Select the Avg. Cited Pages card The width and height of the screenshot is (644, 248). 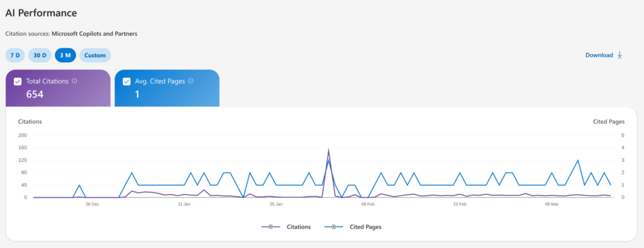pyautogui.click(x=167, y=88)
